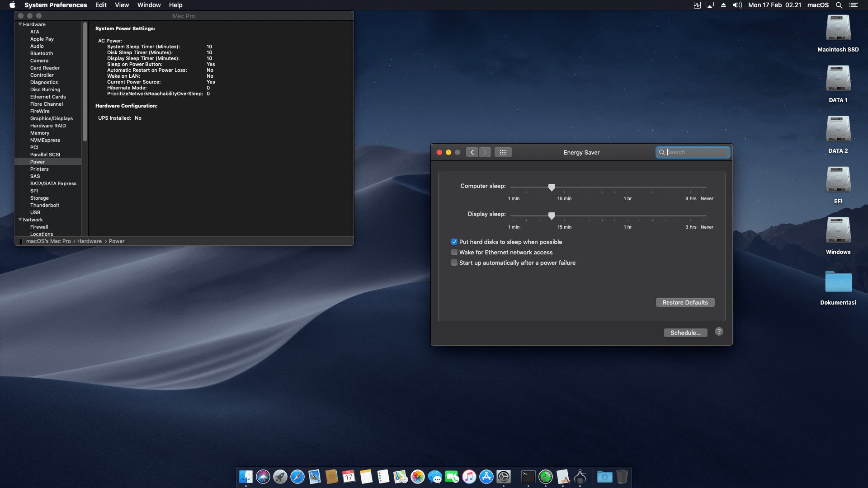Launch Siri from the Dock
Image resolution: width=868 pixels, height=488 pixels.
(263, 477)
